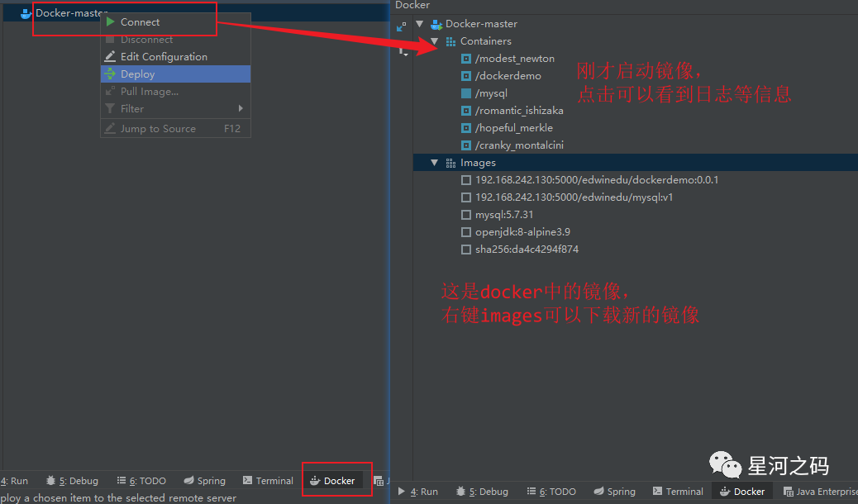
Task: Click Connect in the context menu
Action: 175,21
